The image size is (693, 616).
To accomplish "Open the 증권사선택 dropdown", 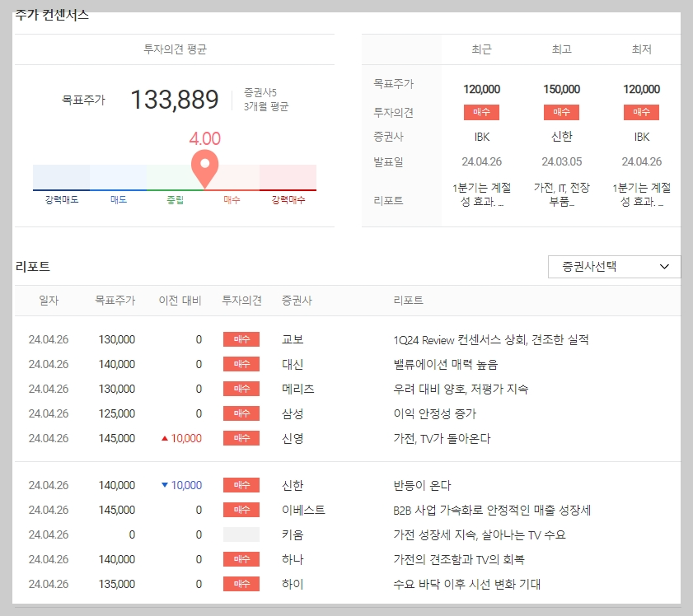I will (614, 267).
